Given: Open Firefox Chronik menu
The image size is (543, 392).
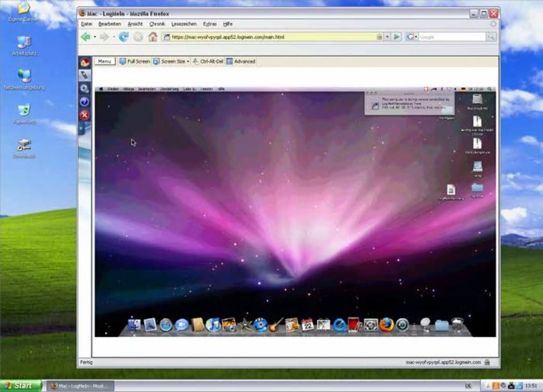Looking at the screenshot, I should coord(157,24).
